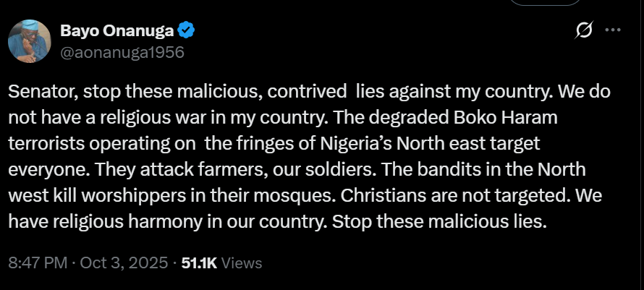Image resolution: width=644 pixels, height=290 pixels.
Task: Visit the @aonanuga1956 handle
Action: point(122,52)
